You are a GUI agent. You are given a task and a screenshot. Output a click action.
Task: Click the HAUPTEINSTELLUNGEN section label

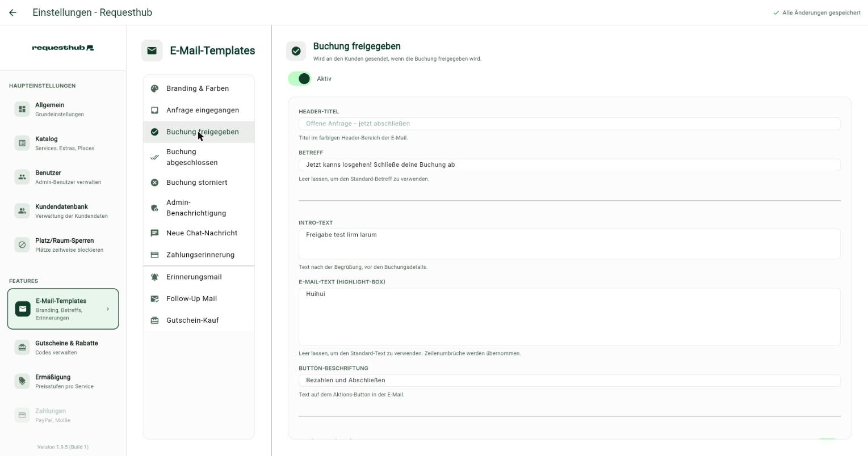coord(42,86)
